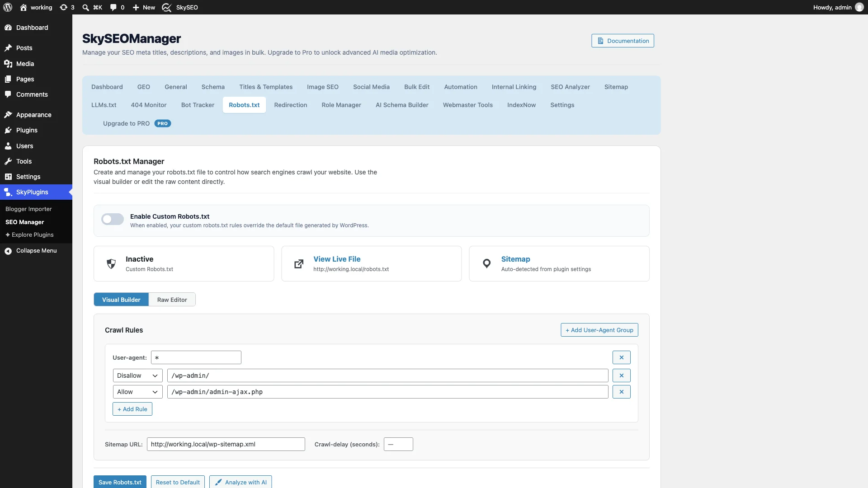Viewport: 868px width, 488px height.
Task: Select the Visual Builder tab
Action: click(x=121, y=300)
